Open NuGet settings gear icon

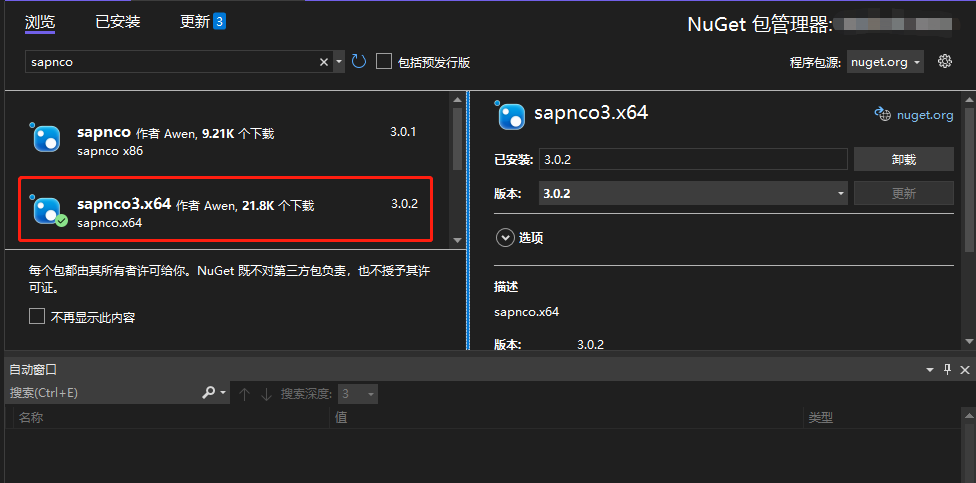click(945, 61)
